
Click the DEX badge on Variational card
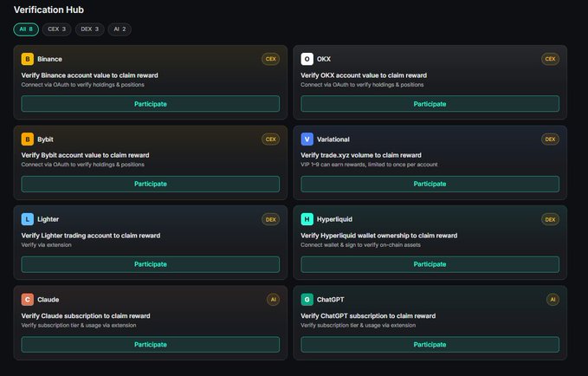tap(550, 139)
